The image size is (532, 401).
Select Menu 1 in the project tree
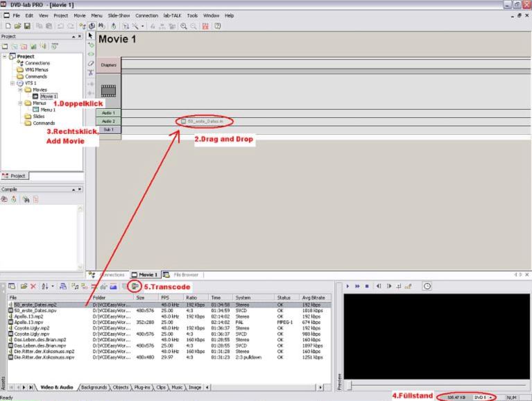tap(47, 110)
